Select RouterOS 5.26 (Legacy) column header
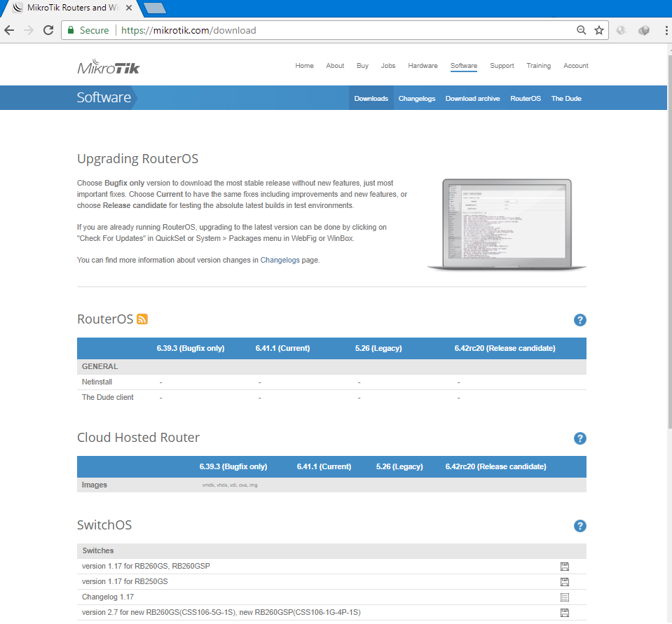672x624 pixels. coord(378,348)
